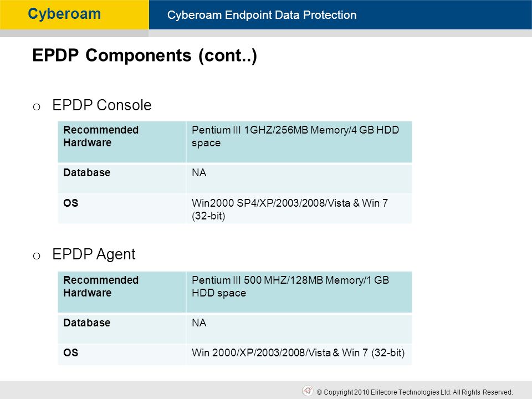The width and height of the screenshot is (532, 399).
Task: Click the EPDP Components (cont..) slide title
Action: (x=145, y=55)
